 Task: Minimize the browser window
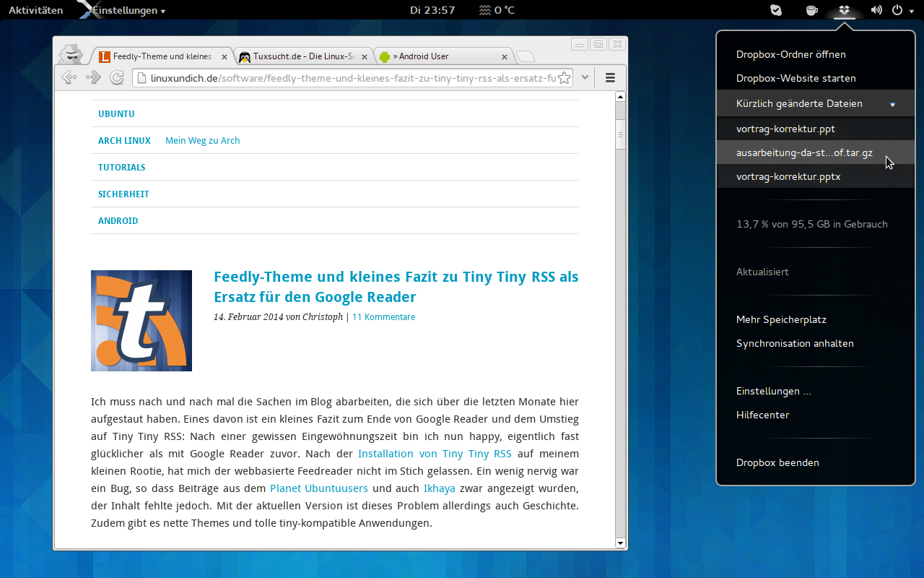[580, 44]
